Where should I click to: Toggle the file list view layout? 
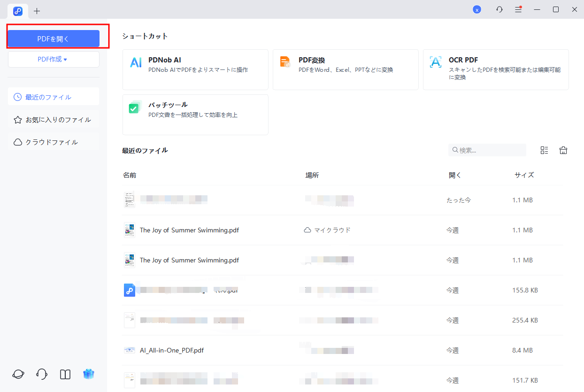[x=544, y=150]
